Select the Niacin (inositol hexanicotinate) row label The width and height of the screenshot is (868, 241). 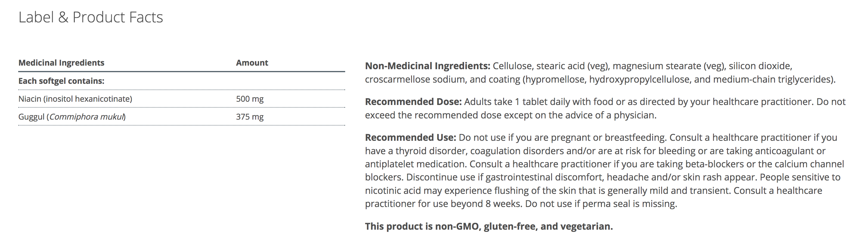pos(75,99)
